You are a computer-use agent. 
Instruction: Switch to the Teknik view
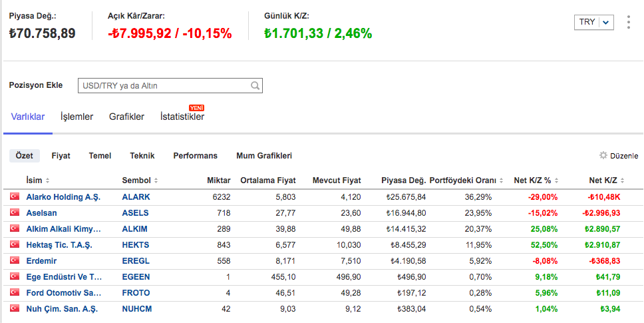point(142,156)
